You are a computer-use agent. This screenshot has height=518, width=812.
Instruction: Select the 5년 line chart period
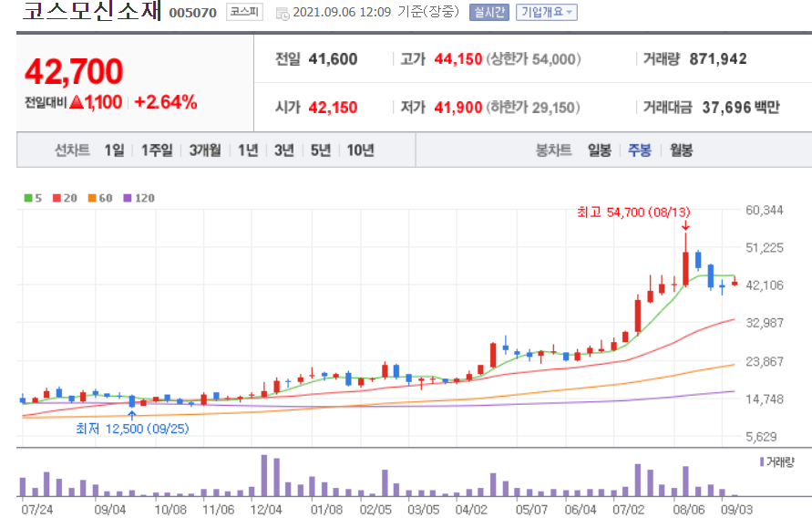[321, 150]
